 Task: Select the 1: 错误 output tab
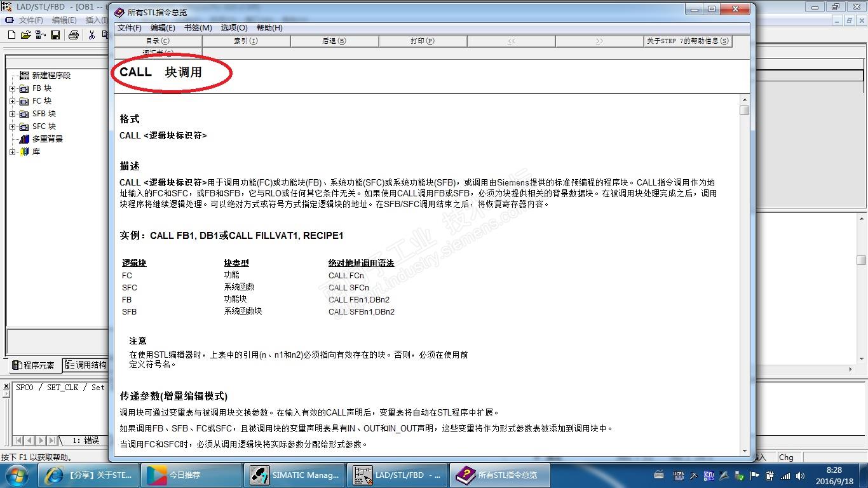pyautogui.click(x=85, y=440)
